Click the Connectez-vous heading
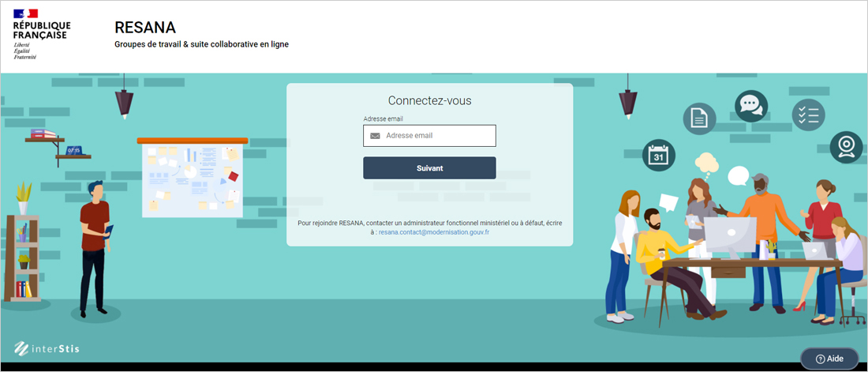Viewport: 868px width, 372px height. (x=429, y=101)
